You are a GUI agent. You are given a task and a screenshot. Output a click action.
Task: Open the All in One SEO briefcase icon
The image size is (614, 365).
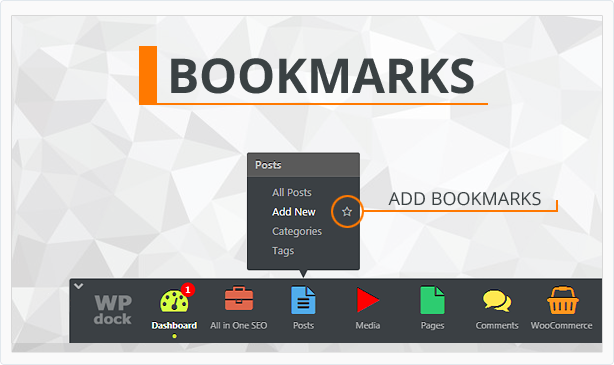[x=239, y=299]
